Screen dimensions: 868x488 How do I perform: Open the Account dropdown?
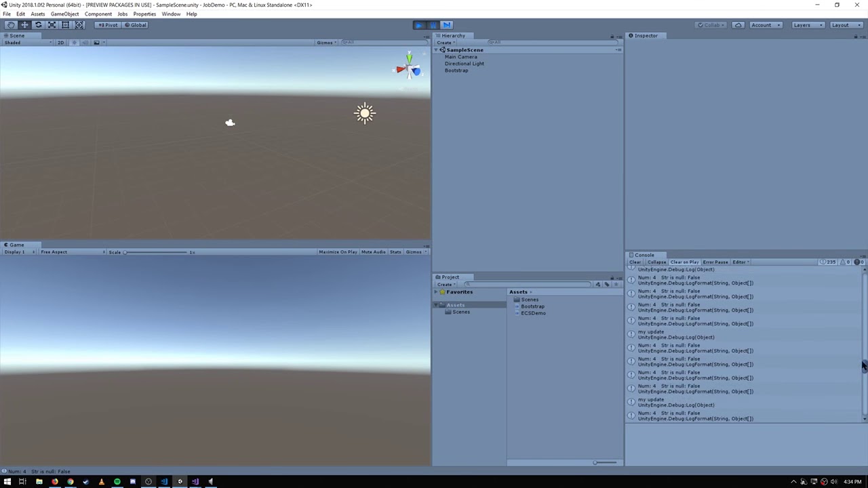pyautogui.click(x=766, y=25)
